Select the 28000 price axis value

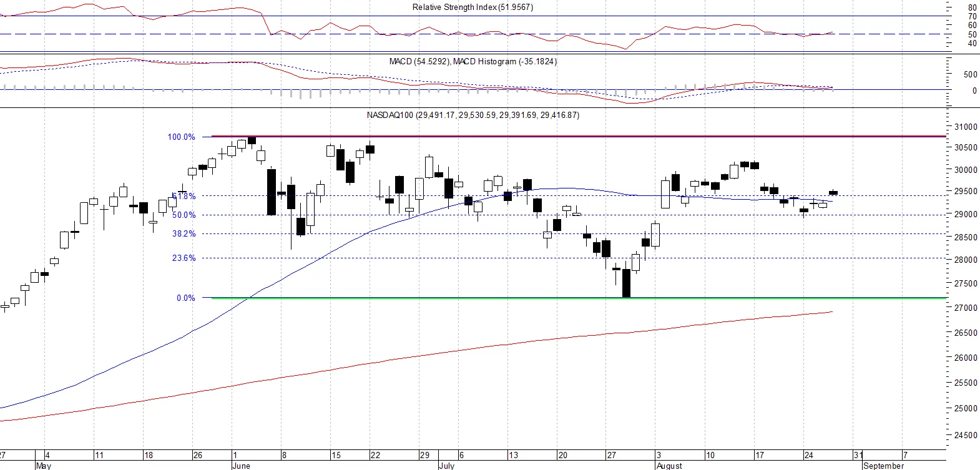coord(966,260)
